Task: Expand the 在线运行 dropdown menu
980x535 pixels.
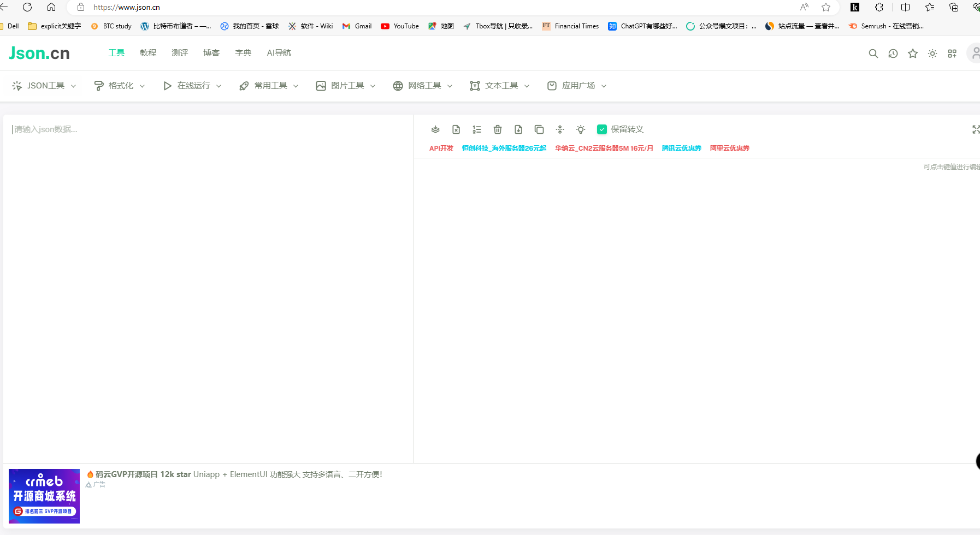Action: click(x=192, y=86)
